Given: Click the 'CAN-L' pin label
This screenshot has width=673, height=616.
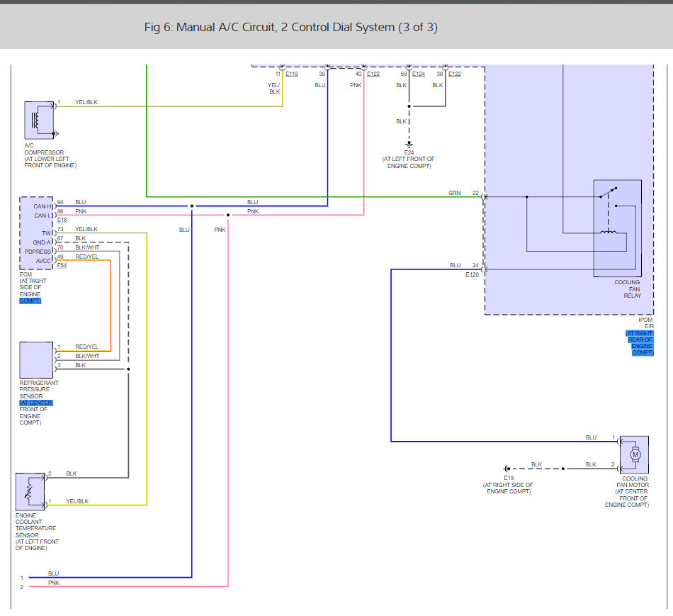Looking at the screenshot, I should (x=43, y=215).
